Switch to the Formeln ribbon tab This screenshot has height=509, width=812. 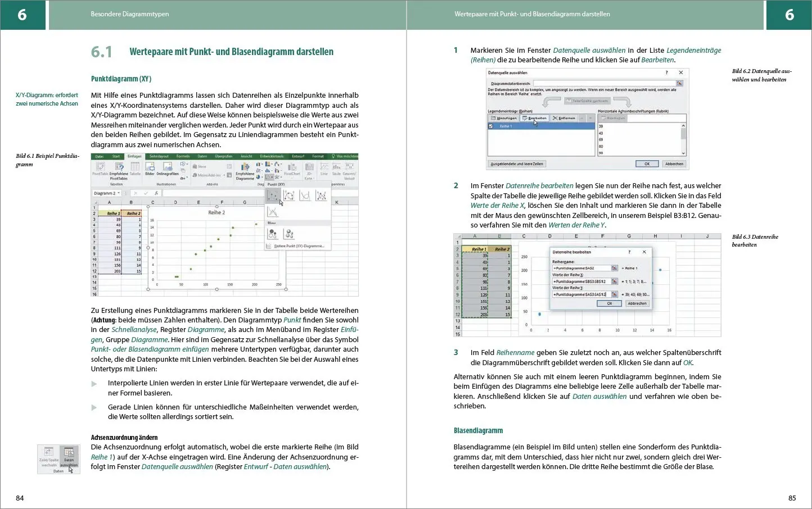(183, 156)
